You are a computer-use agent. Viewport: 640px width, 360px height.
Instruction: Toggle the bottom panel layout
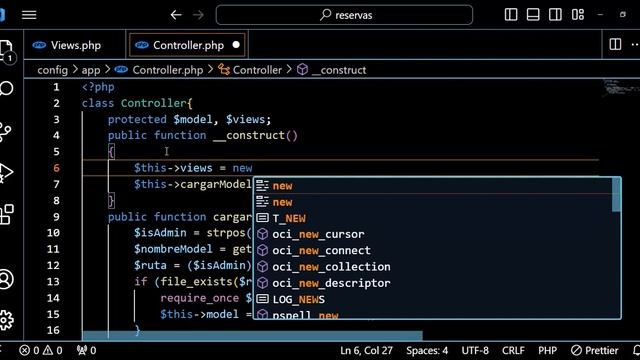point(533,15)
